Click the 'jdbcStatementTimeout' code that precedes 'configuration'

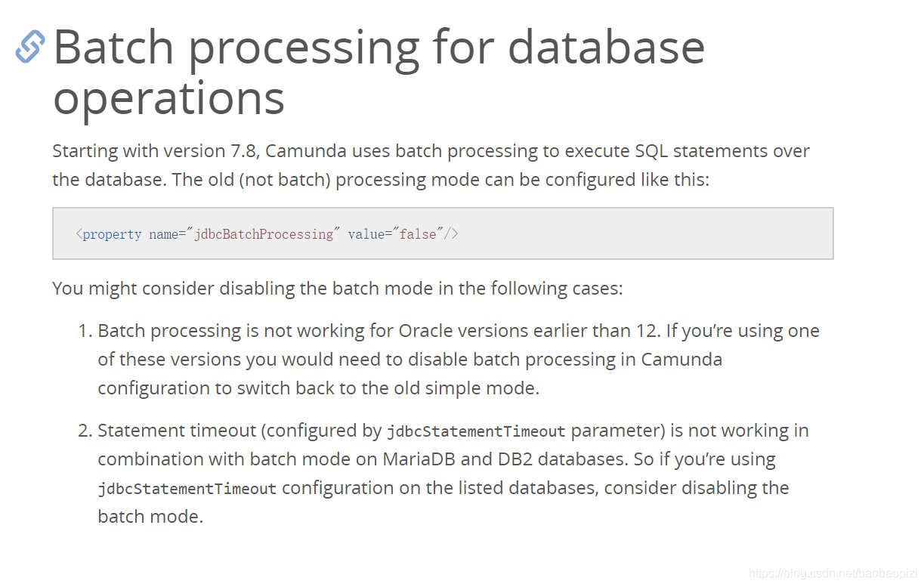[187, 489]
